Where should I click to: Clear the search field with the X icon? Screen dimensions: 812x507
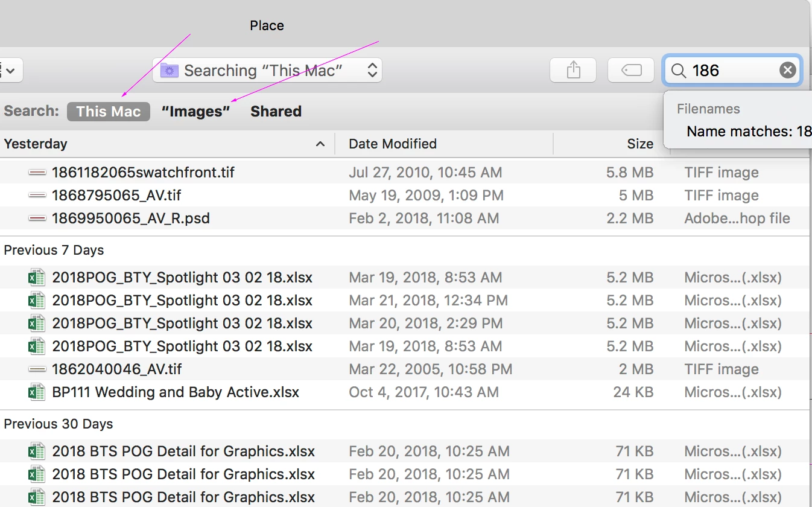(787, 71)
